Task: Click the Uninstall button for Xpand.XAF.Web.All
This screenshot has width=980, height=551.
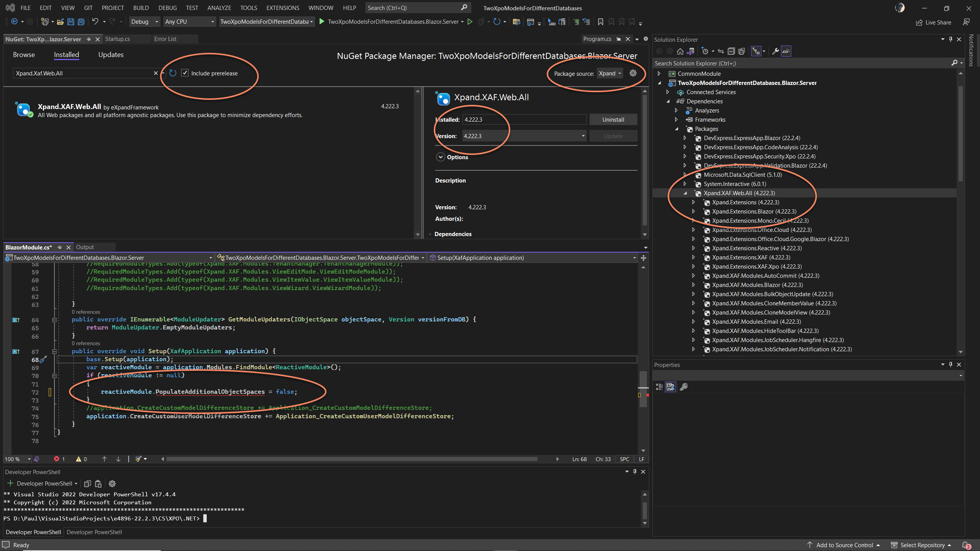Action: pyautogui.click(x=613, y=119)
